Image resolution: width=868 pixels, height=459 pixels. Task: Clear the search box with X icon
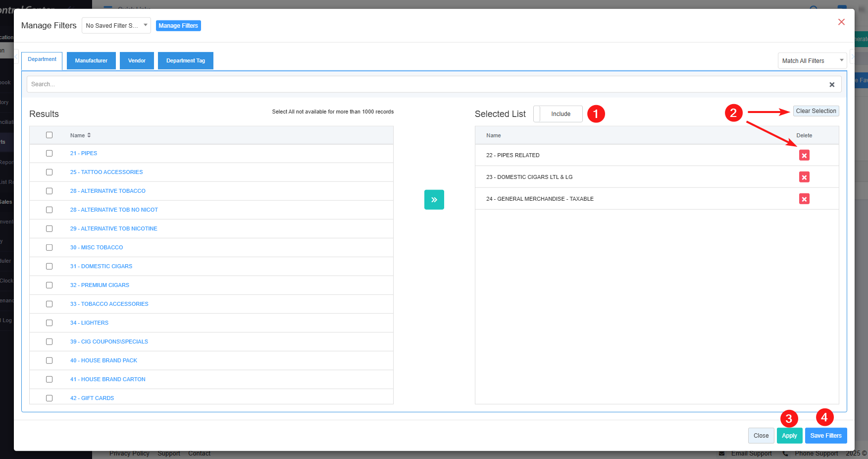point(832,85)
